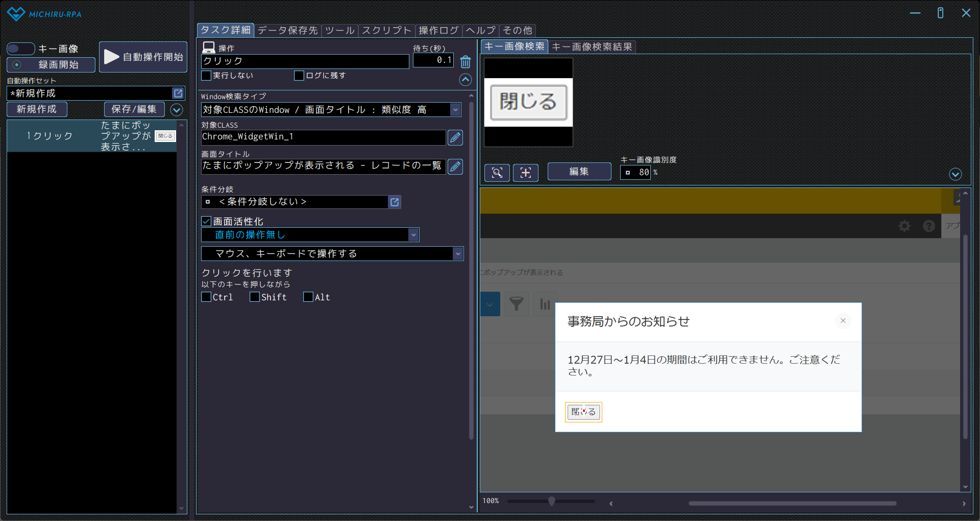Uncheck the 画面活性化 checkbox
This screenshot has height=521, width=980.
(207, 222)
